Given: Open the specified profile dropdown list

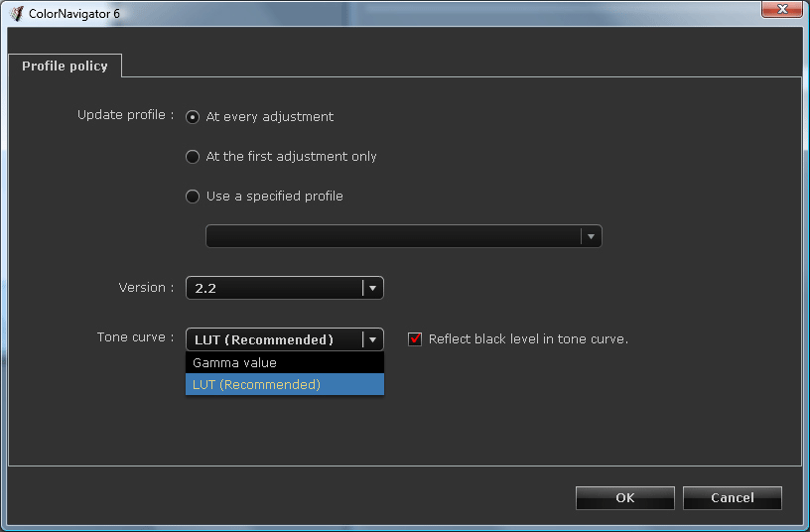Looking at the screenshot, I should click(403, 236).
